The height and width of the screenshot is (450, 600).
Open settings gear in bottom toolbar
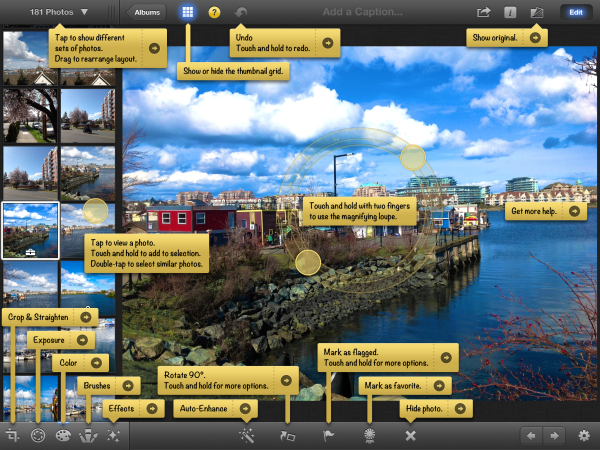point(584,435)
